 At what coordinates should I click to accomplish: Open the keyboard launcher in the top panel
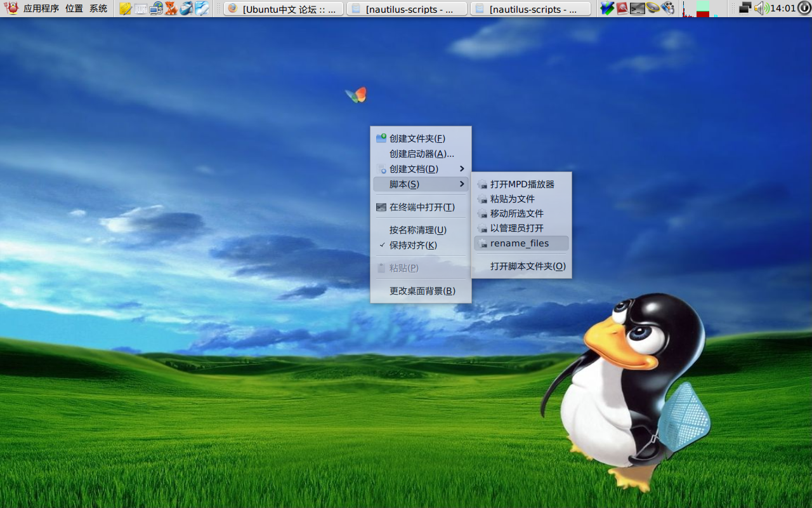click(x=141, y=8)
